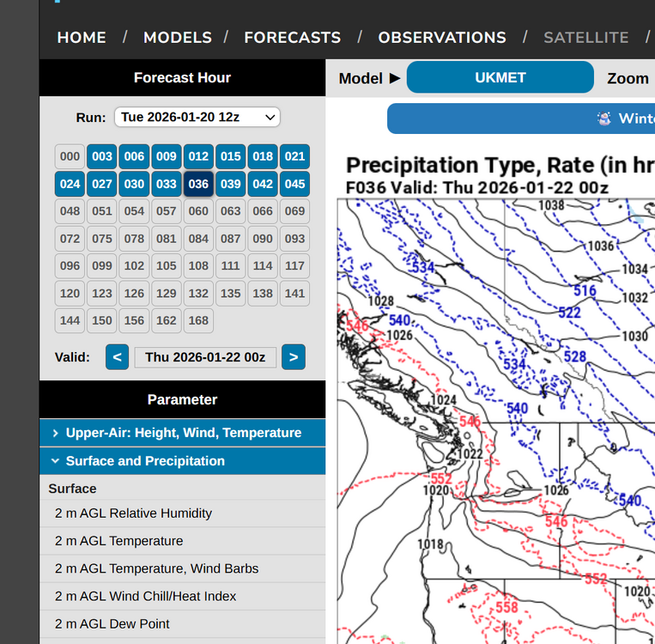Screen dimensions: 655x644
Task: Select 2 m AGL Relative Humidity parameter
Action: (x=133, y=513)
